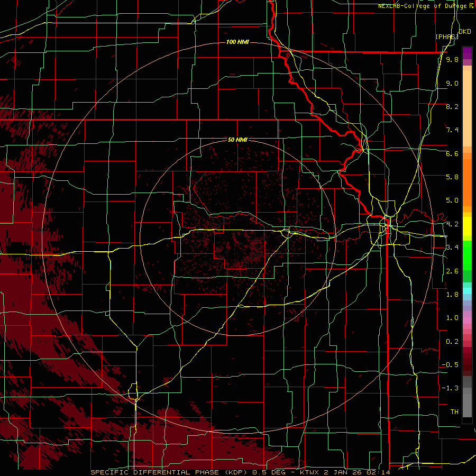Click the 8.2 value on the color scale
476x476 pixels.
[x=452, y=106]
